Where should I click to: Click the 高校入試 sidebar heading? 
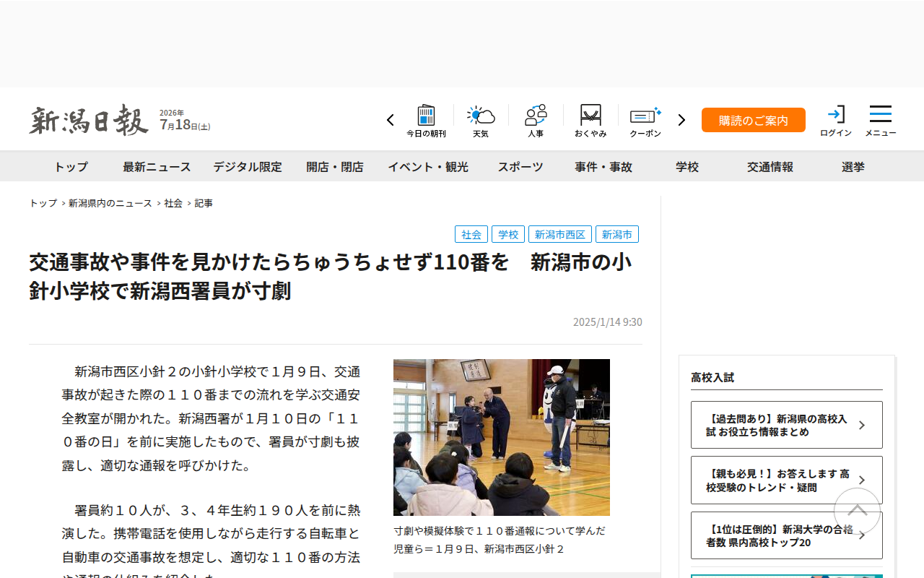pos(712,377)
